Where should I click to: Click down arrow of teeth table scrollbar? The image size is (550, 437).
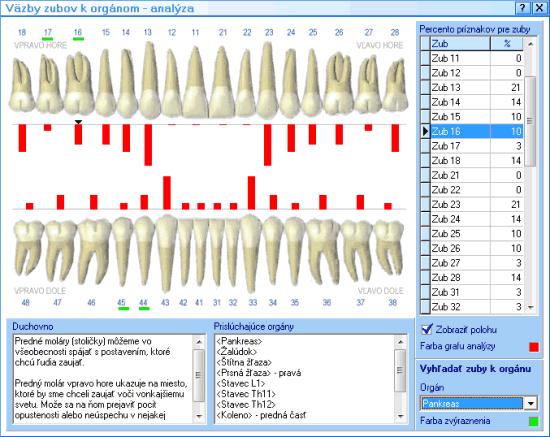(531, 307)
